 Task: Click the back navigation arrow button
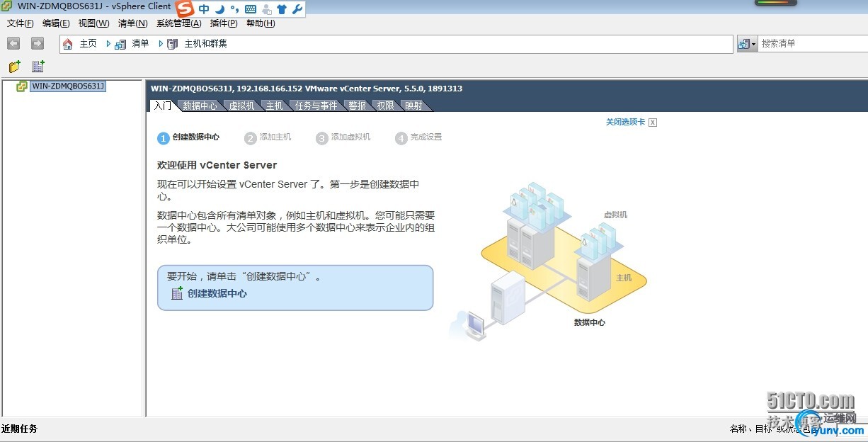[13, 43]
